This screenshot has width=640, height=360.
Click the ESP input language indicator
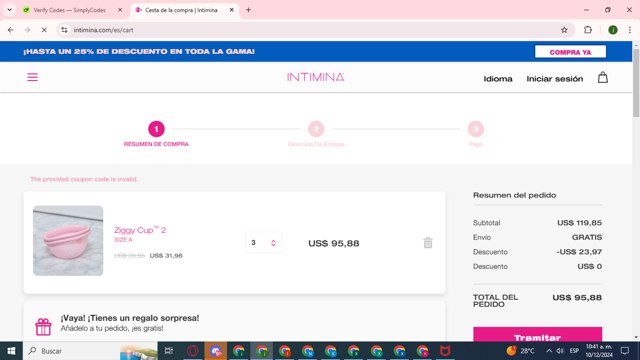pyautogui.click(x=574, y=351)
